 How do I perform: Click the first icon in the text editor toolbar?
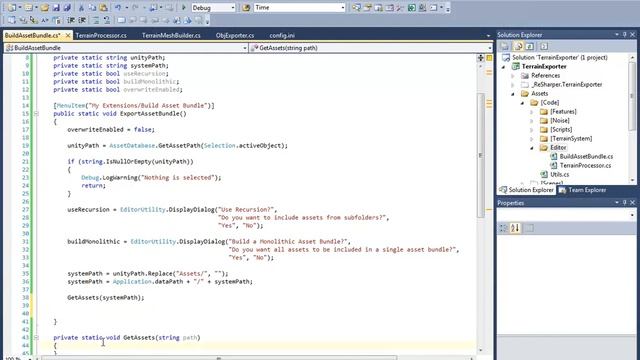click(x=11, y=20)
